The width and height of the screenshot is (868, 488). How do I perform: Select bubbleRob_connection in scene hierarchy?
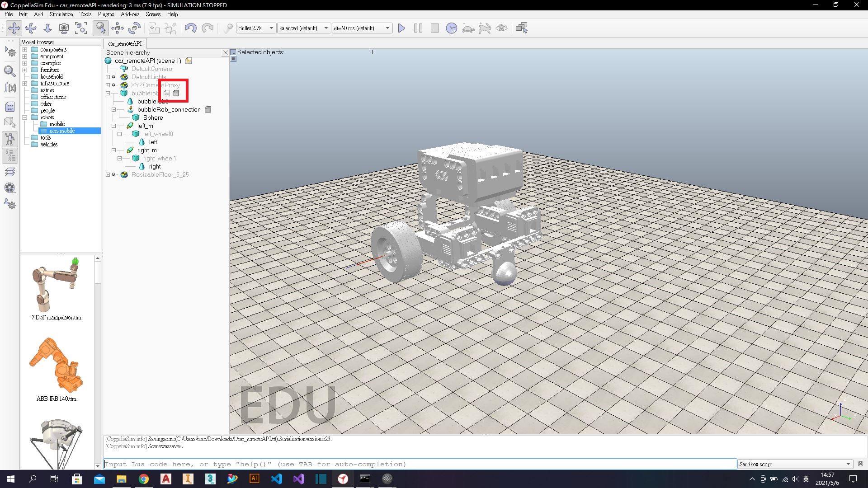tap(169, 110)
